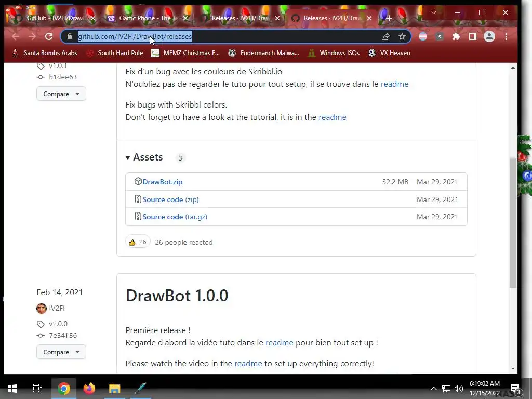Open a new tab with the plus button

(x=389, y=18)
